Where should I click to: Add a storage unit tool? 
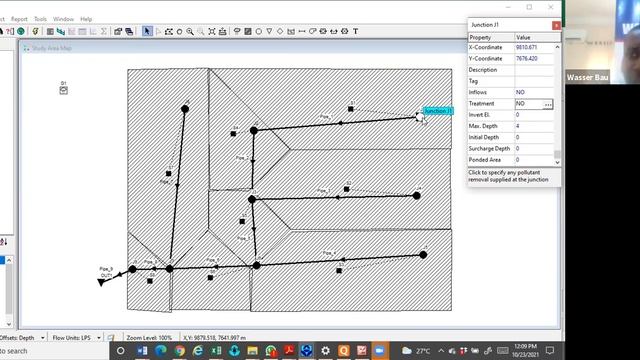[291, 31]
